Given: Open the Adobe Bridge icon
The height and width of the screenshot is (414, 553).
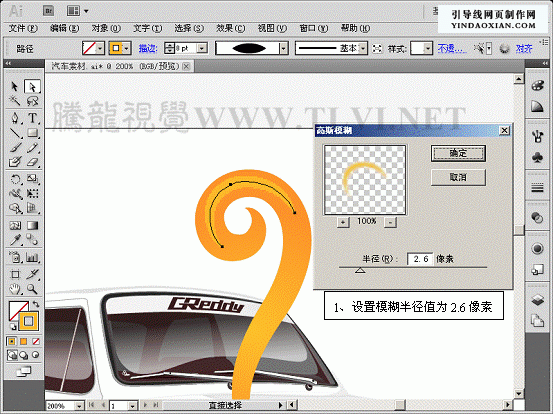Looking at the screenshot, I should click(49, 11).
